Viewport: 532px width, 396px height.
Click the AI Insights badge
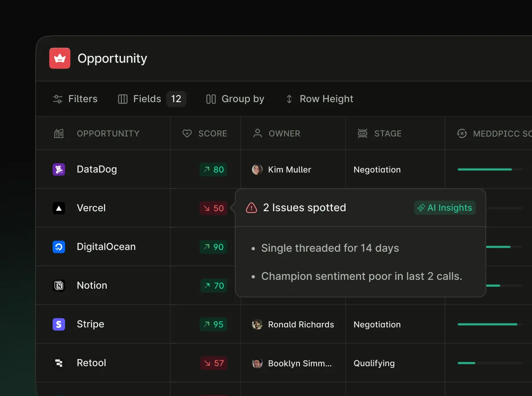click(445, 208)
